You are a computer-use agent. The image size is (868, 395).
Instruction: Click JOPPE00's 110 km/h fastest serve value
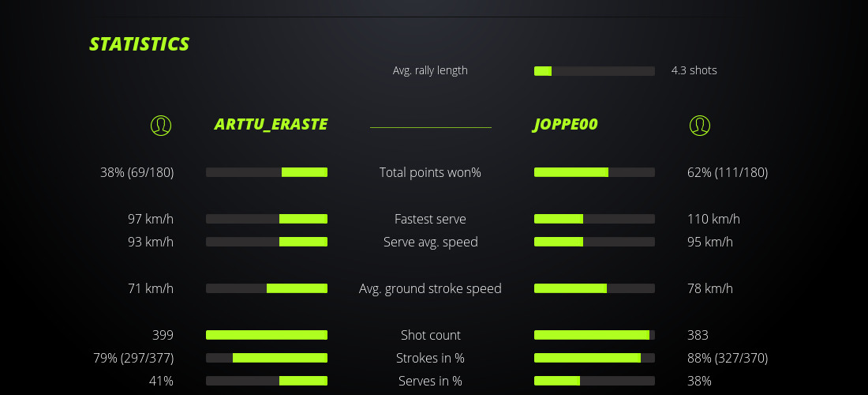[713, 219]
